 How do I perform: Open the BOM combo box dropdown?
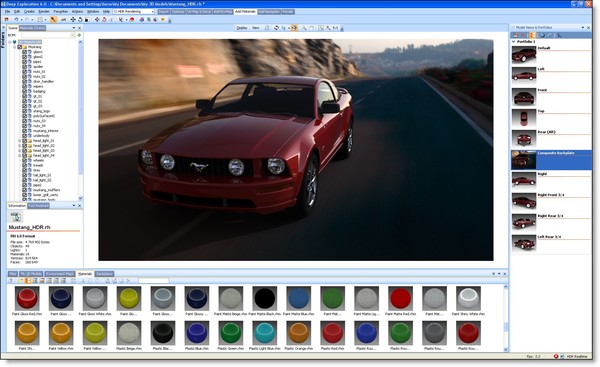(x=73, y=35)
